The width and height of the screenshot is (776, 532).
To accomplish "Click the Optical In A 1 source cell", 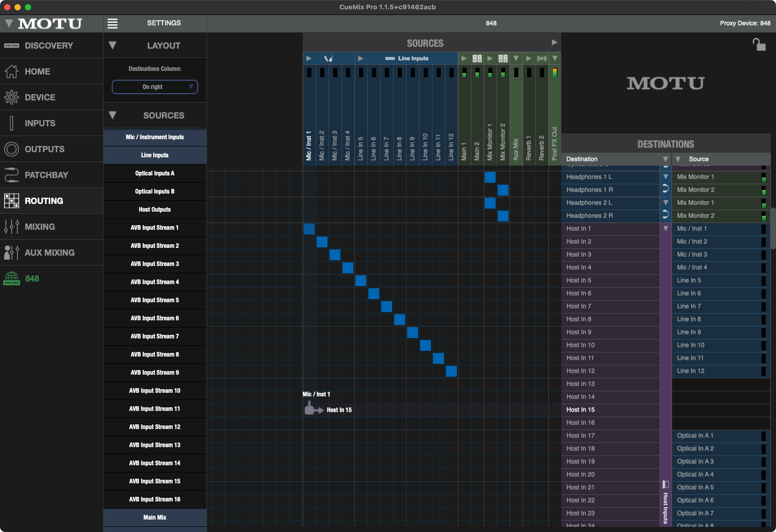I will click(721, 436).
